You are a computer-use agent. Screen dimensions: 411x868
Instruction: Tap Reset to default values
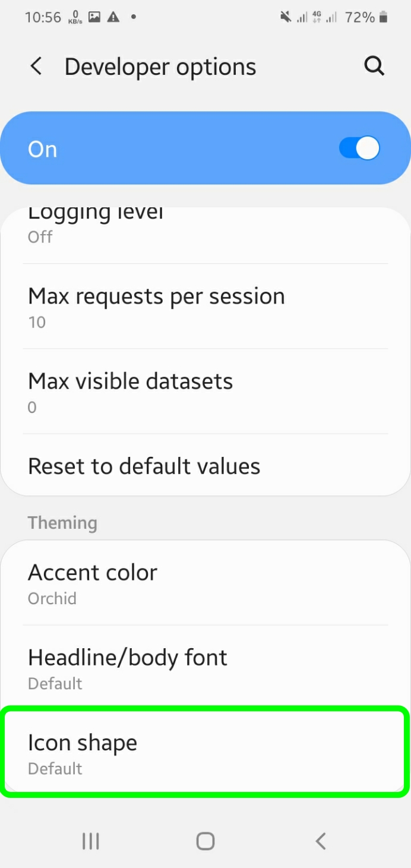pos(205,466)
